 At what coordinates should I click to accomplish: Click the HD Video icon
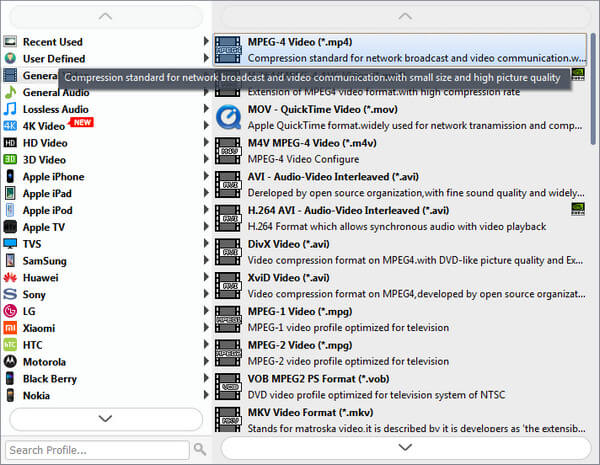pyautogui.click(x=10, y=143)
